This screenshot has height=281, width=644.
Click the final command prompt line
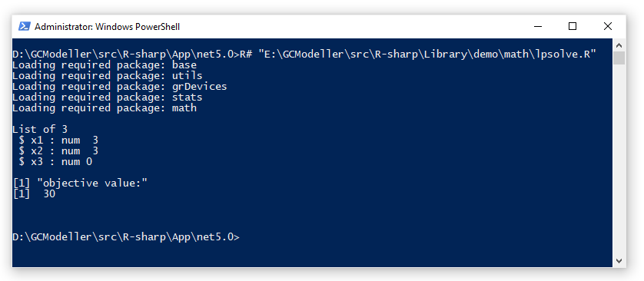pos(126,237)
